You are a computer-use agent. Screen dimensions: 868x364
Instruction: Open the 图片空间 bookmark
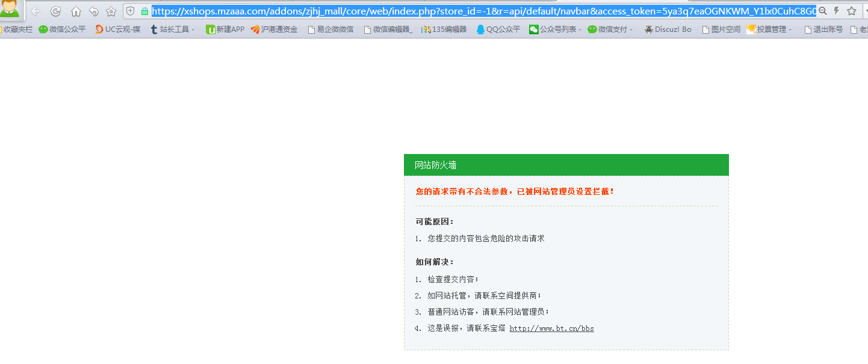click(x=721, y=29)
